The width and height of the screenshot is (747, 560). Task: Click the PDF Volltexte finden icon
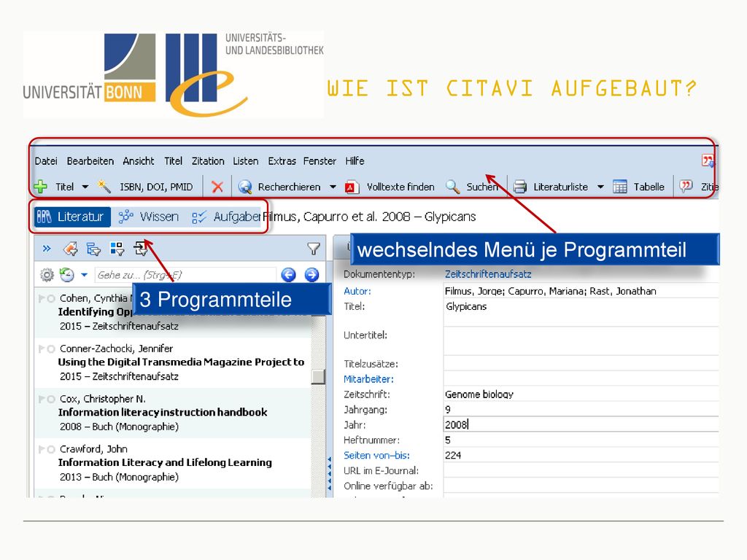pos(352,187)
